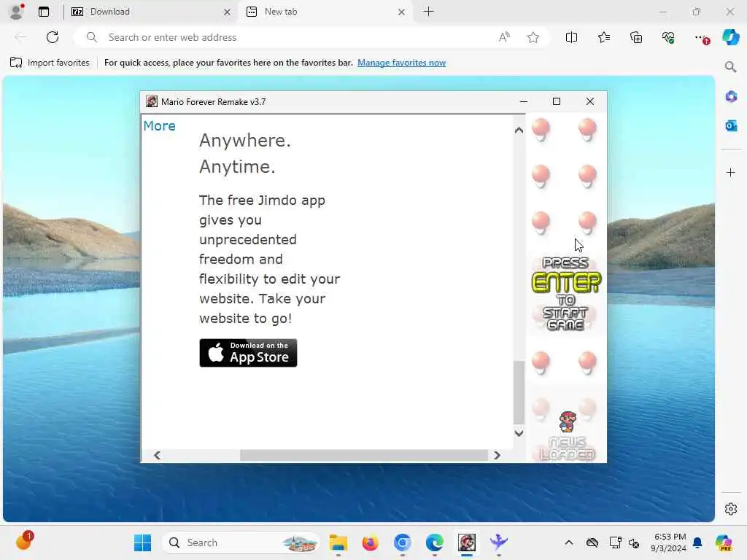Open the Split screen icon
The image size is (747, 560).
pos(571,37)
